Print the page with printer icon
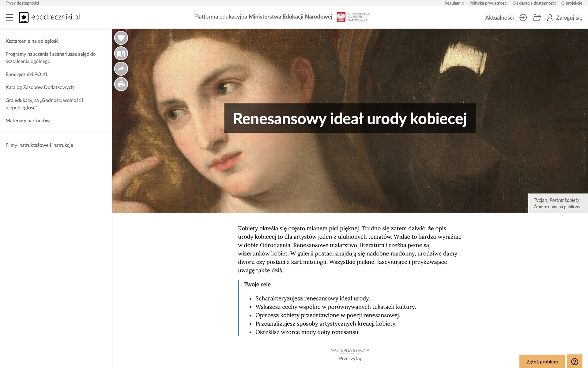The width and height of the screenshot is (588, 368). [121, 84]
